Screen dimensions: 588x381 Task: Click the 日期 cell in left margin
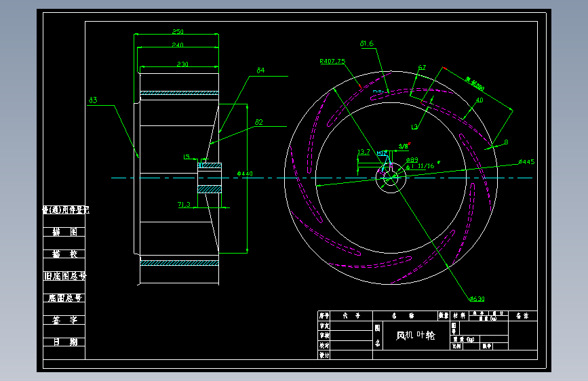(64, 342)
